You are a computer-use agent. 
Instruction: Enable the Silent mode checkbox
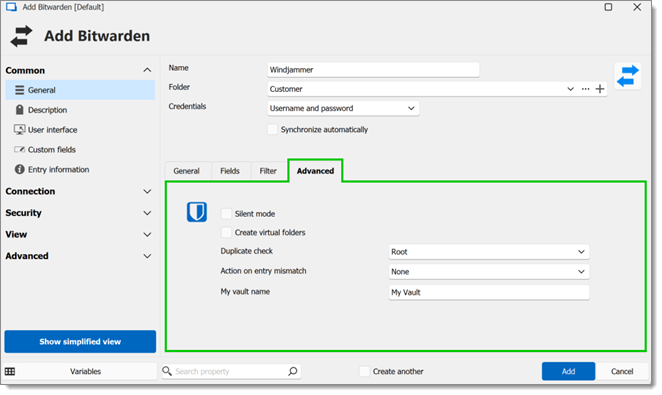226,214
